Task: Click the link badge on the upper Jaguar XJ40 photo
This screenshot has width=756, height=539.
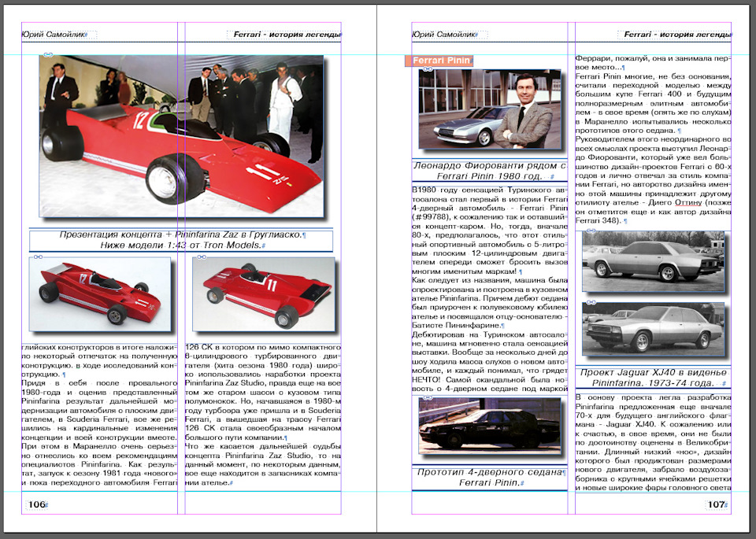Action: 591,231
